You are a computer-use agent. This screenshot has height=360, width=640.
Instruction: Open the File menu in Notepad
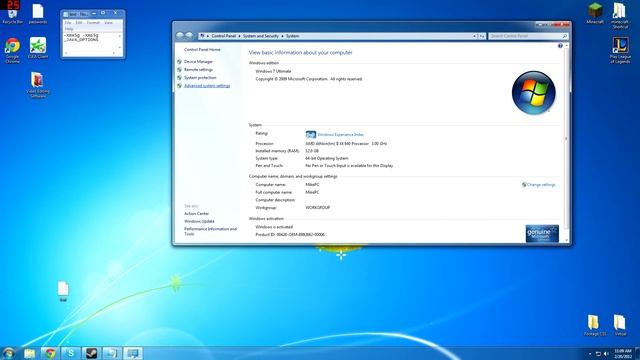(68, 23)
